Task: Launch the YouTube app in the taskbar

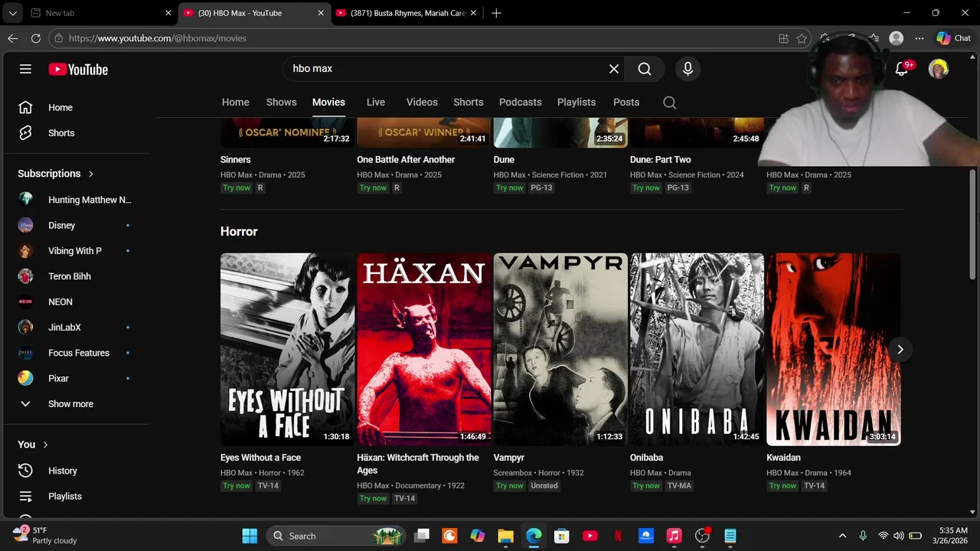Action: pyautogui.click(x=590, y=536)
